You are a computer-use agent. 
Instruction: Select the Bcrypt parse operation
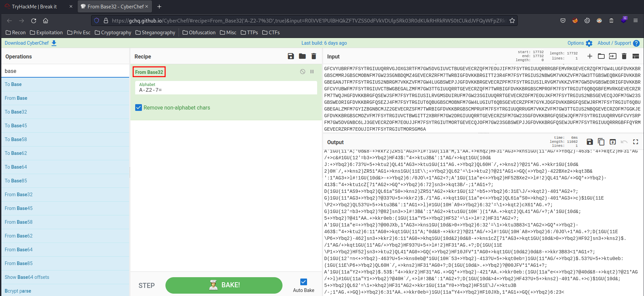tap(65, 291)
